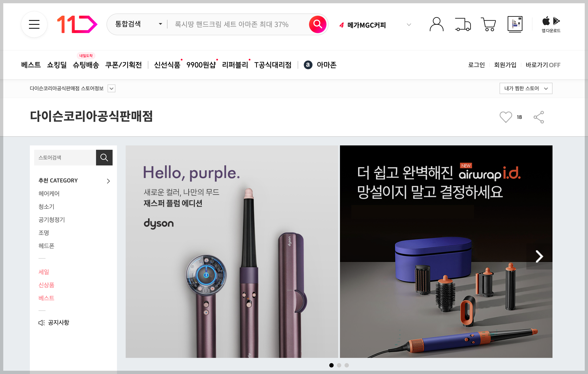Image resolution: width=588 pixels, height=374 pixels.
Task: Click the app download Apple/Play icons
Action: (551, 24)
